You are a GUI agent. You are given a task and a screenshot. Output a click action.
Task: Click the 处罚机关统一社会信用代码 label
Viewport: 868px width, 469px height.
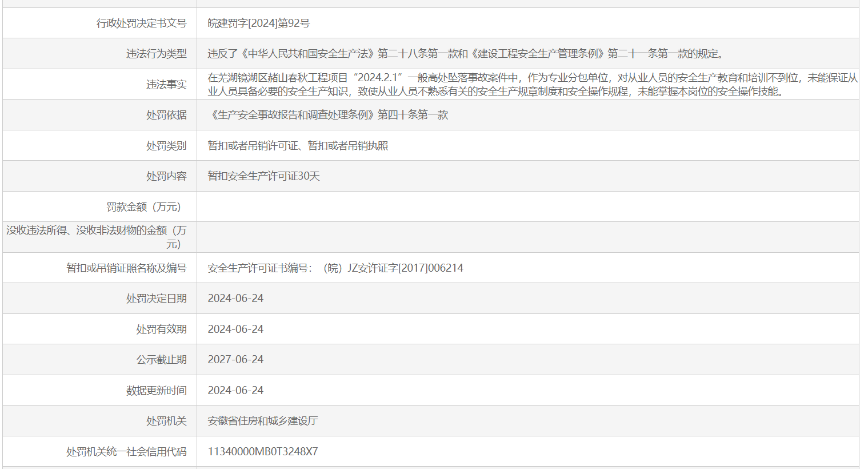point(126,452)
